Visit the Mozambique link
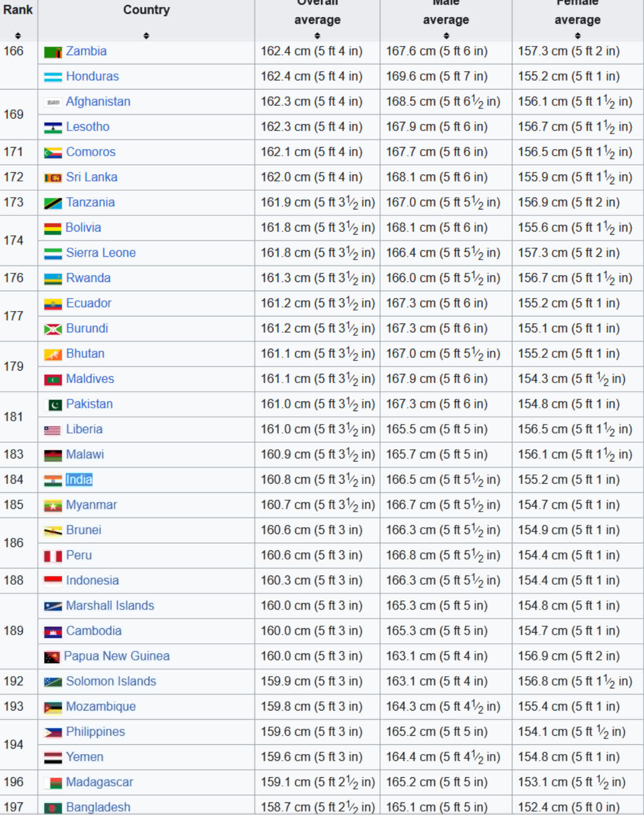This screenshot has width=644, height=815. pos(101,706)
